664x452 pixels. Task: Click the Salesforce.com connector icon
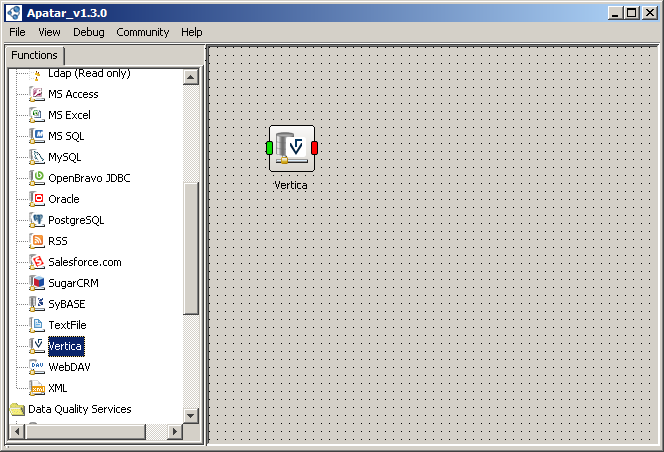point(37,262)
